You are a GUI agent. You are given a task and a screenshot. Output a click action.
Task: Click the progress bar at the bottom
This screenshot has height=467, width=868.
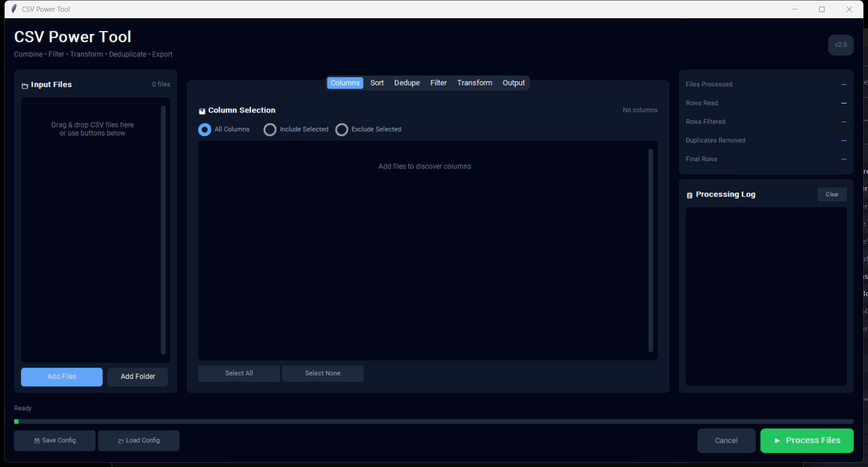pyautogui.click(x=434, y=421)
